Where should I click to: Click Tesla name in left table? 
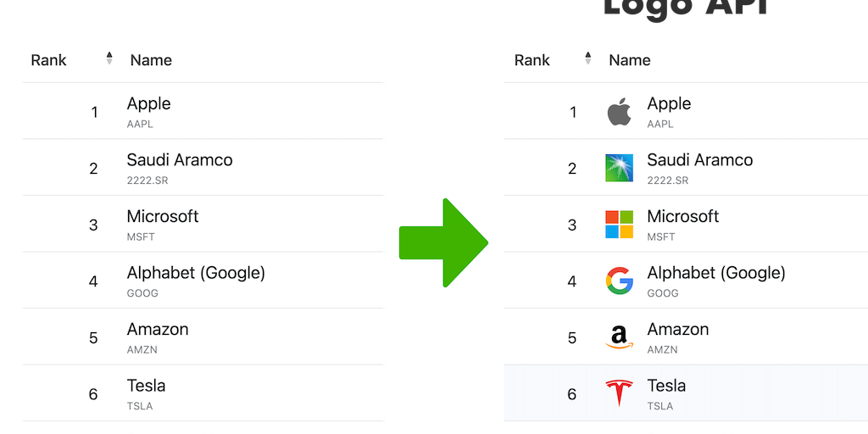[x=146, y=386]
